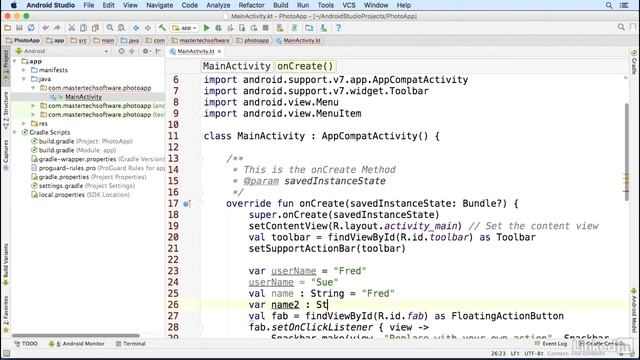Collapse the com.mastertechsoftware.photoapp main package

pos(33,88)
